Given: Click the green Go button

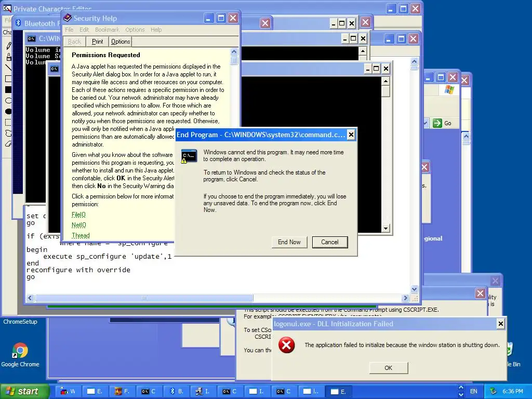Looking at the screenshot, I should [442, 123].
